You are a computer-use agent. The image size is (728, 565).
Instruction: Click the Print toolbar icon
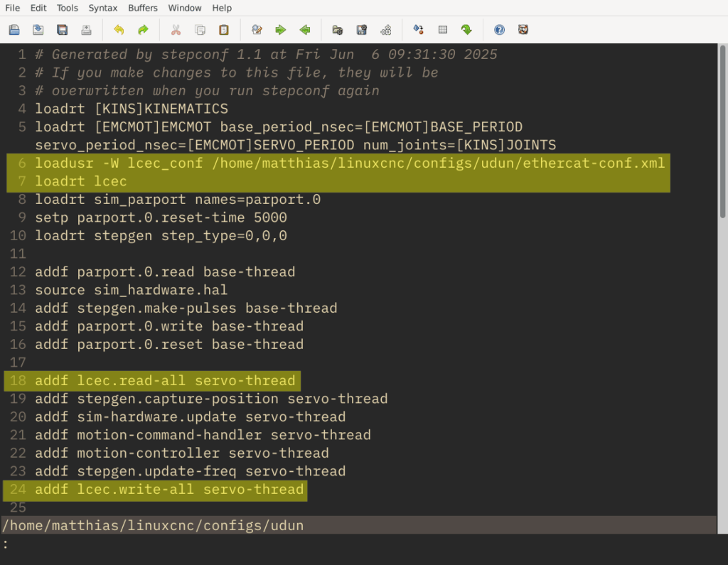point(86,30)
